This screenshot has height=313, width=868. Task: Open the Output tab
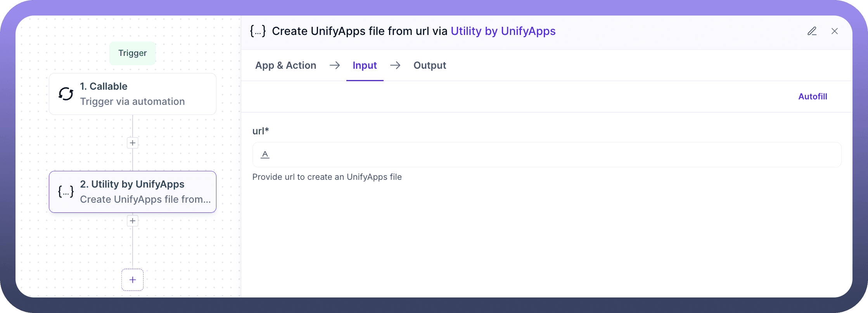[x=430, y=65]
